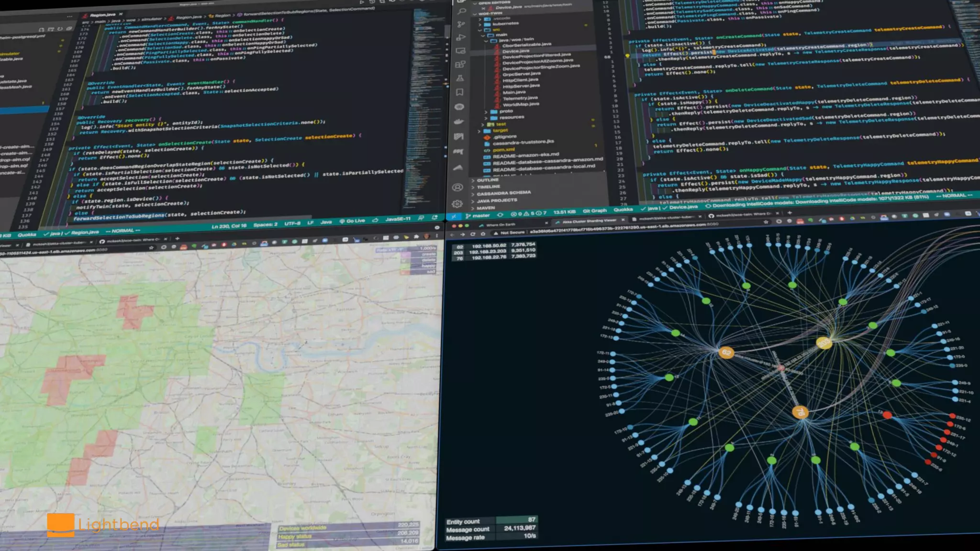Expand the OUTLINE section
The width and height of the screenshot is (980, 551).
click(x=487, y=180)
